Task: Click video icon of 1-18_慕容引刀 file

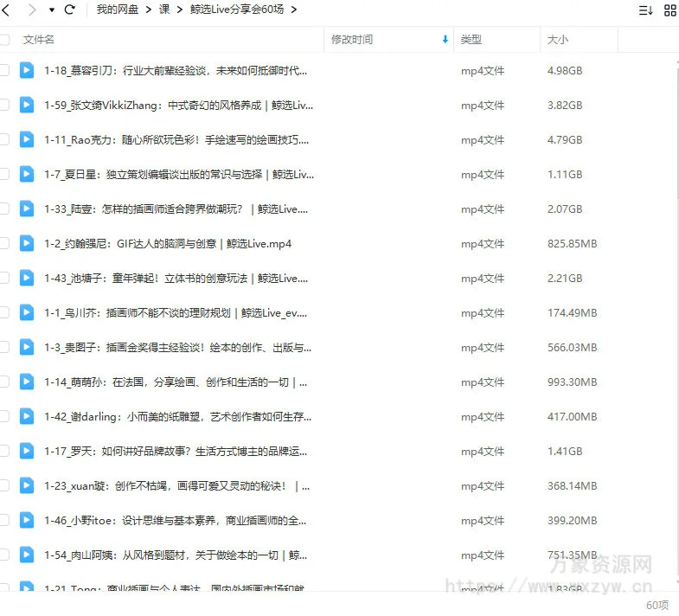Action: pyautogui.click(x=27, y=70)
